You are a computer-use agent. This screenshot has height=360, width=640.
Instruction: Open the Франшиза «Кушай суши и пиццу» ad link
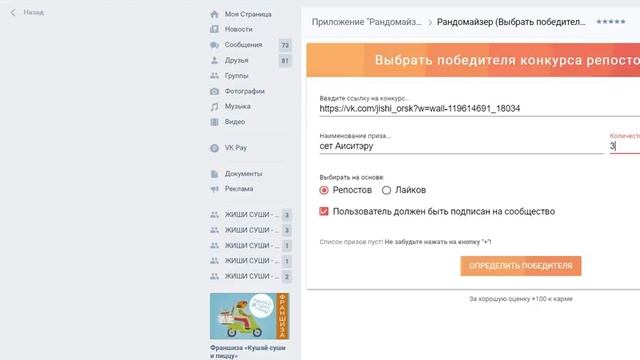(248, 352)
